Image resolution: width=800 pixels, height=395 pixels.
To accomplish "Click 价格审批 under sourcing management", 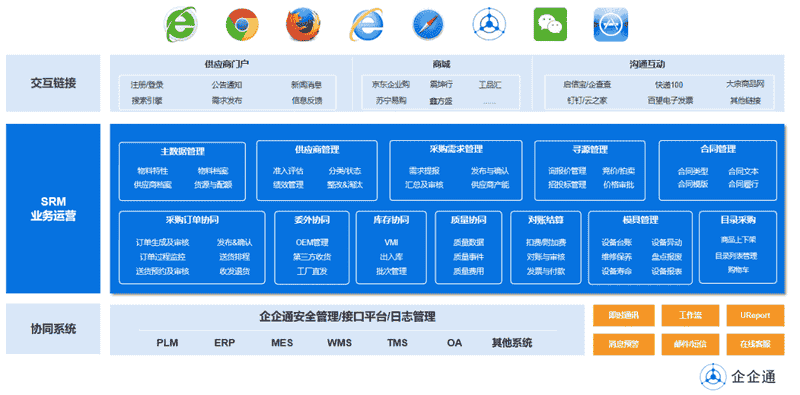I will tap(618, 185).
